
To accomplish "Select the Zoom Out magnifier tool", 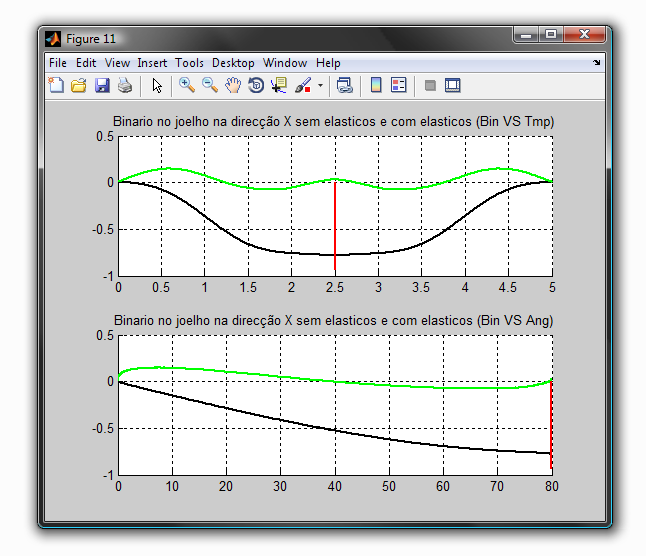I will (x=210, y=86).
